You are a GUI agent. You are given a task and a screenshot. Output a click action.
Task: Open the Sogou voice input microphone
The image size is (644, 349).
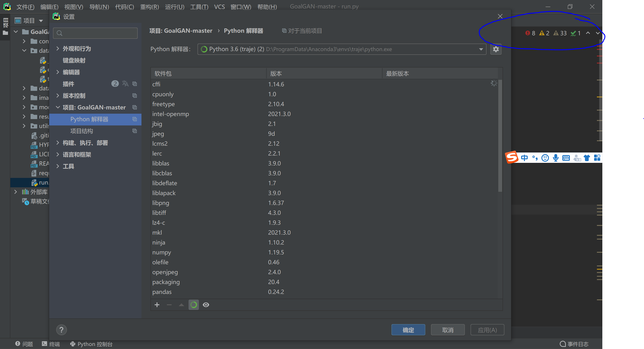click(x=555, y=158)
